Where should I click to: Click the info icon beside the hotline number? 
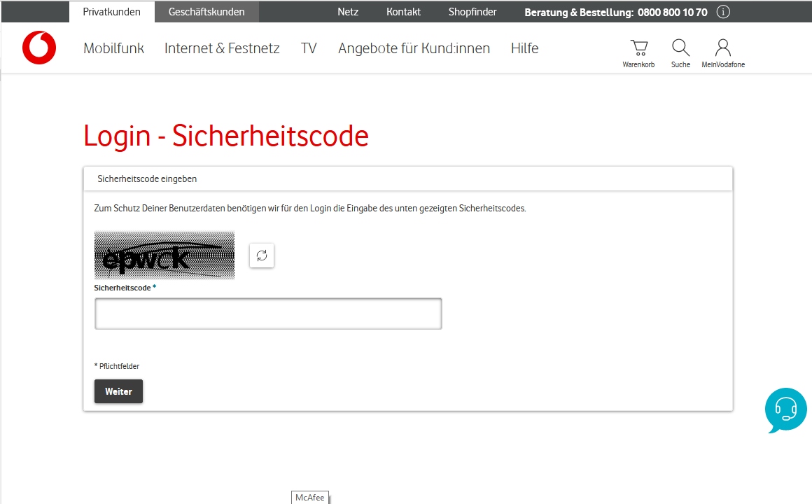pyautogui.click(x=722, y=11)
